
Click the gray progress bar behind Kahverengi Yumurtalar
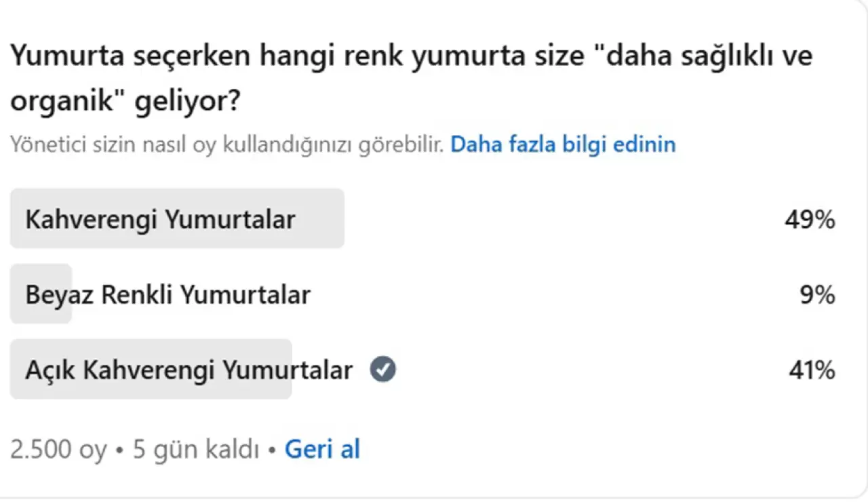click(177, 218)
